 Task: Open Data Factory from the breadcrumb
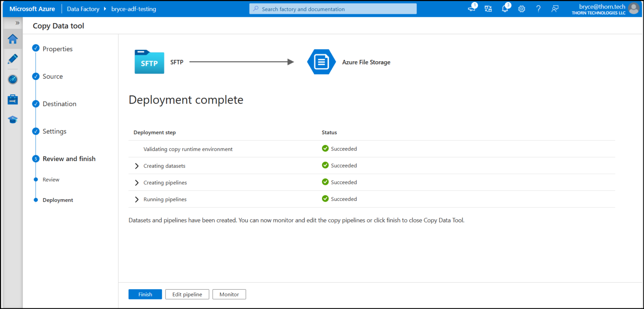pos(83,9)
